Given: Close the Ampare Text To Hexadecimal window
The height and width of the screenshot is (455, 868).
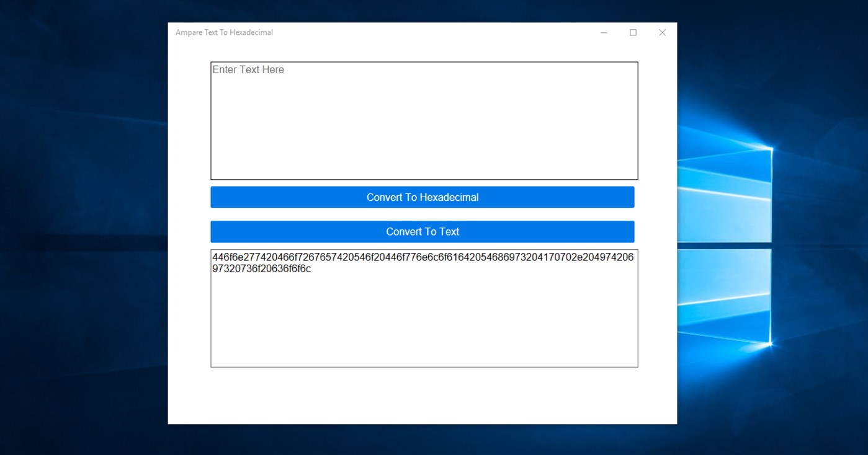Looking at the screenshot, I should click(662, 32).
